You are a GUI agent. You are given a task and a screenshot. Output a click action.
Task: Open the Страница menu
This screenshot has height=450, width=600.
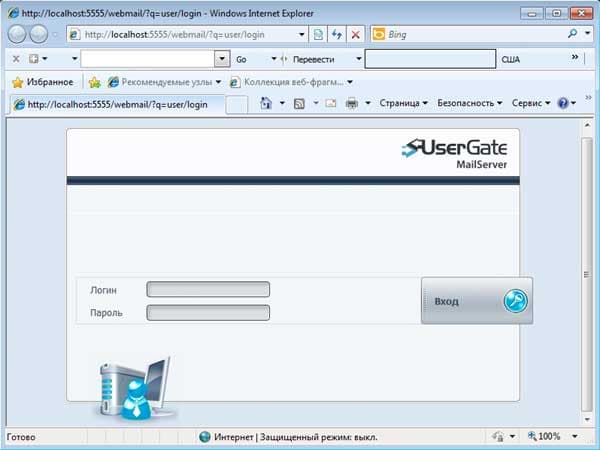tap(403, 103)
